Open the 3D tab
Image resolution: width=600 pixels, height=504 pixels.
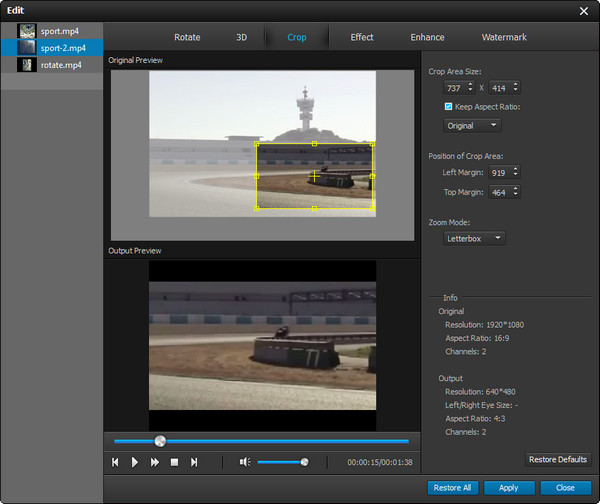(x=241, y=37)
